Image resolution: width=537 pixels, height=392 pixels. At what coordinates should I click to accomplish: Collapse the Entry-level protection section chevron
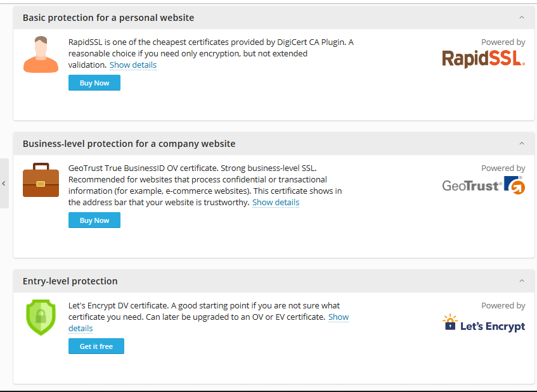(522, 281)
